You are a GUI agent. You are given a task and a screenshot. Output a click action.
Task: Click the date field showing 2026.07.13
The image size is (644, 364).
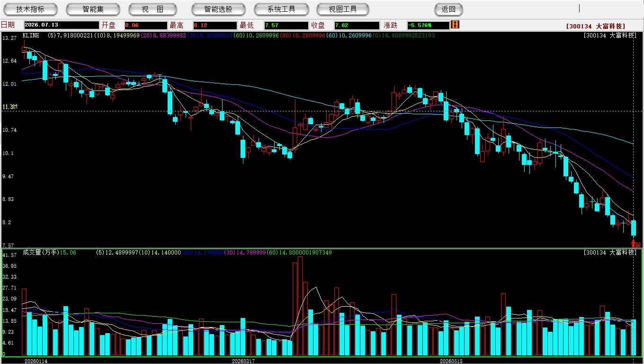(62, 25)
